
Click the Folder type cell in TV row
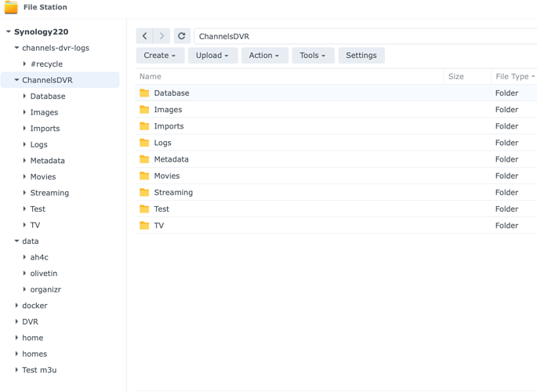(x=507, y=225)
